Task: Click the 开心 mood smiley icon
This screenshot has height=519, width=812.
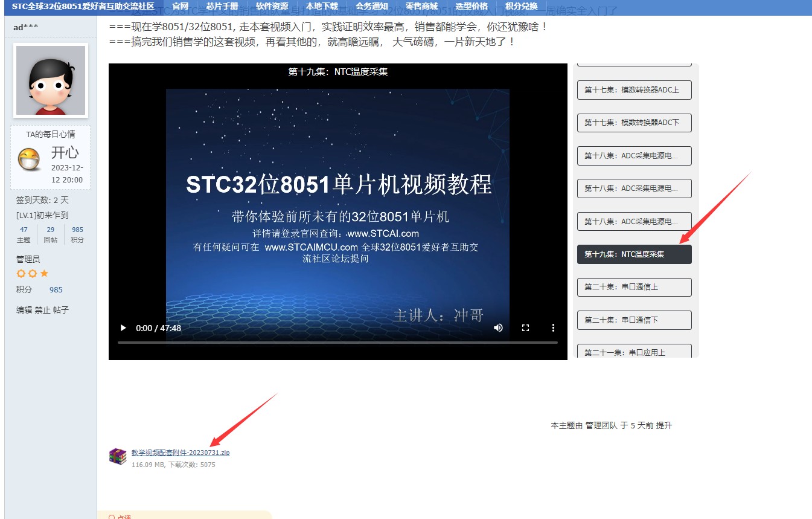Action: pyautogui.click(x=28, y=160)
